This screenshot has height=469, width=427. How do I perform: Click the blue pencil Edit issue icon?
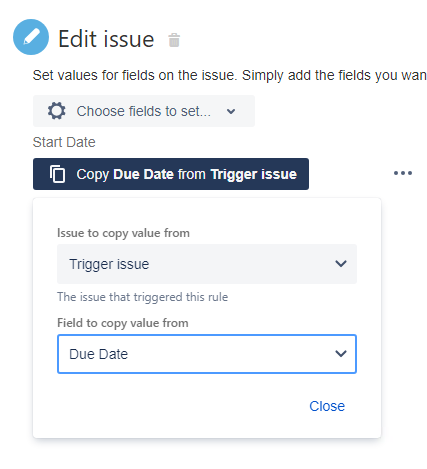[31, 37]
